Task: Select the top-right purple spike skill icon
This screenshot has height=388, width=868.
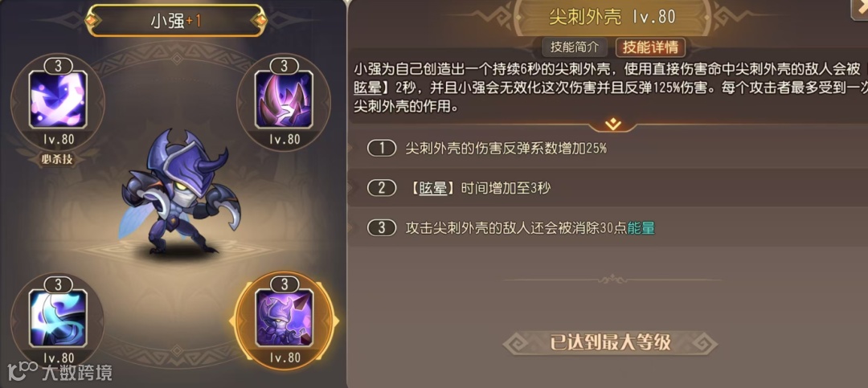Action: (284, 100)
